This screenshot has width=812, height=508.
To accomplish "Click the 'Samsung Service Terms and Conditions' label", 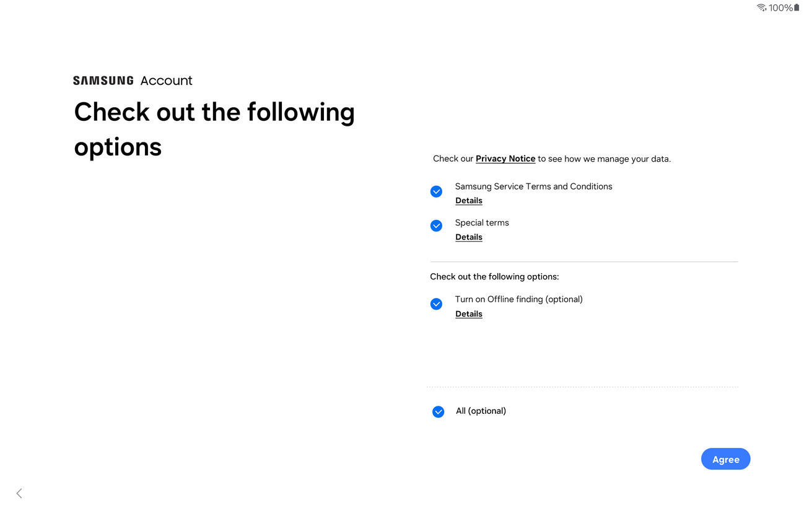I will (533, 186).
